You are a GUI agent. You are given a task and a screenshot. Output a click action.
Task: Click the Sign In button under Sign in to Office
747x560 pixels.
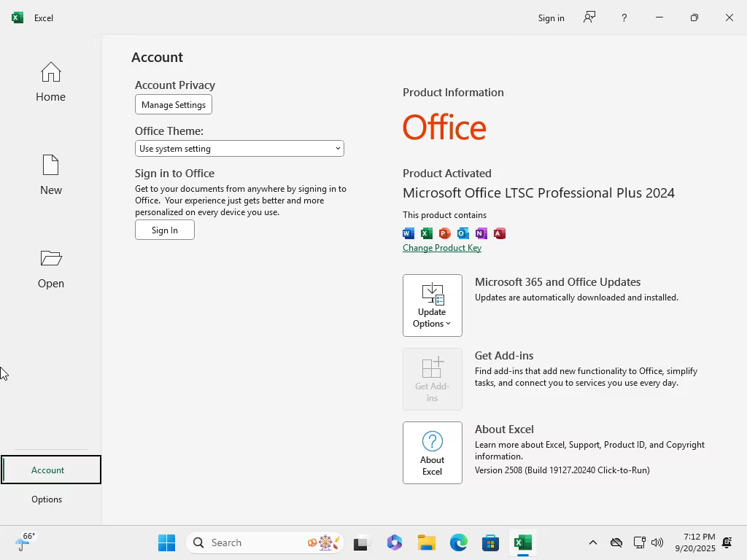[164, 230]
